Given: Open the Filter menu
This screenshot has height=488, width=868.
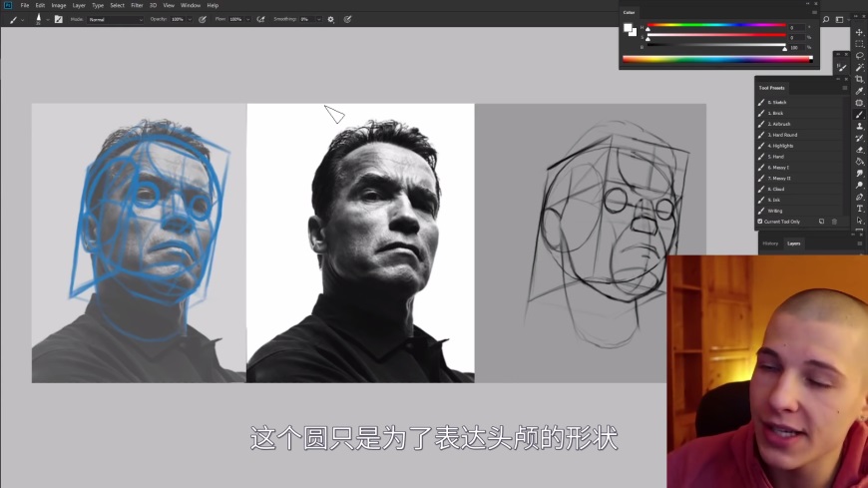Looking at the screenshot, I should point(137,5).
